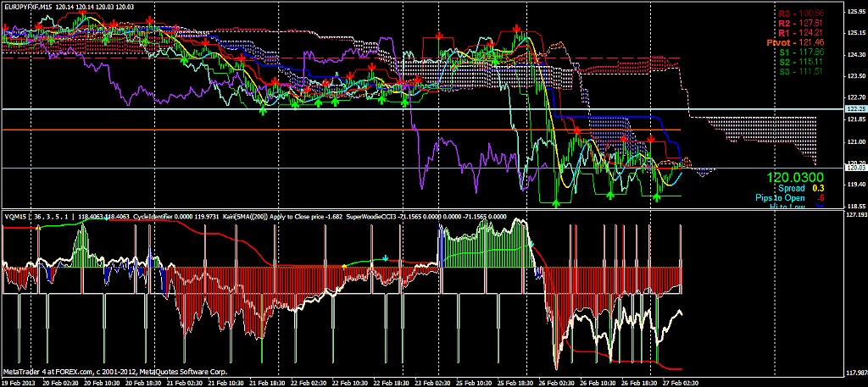
Task: Click the 20 Feb 02:30 time label
Action: point(60,383)
